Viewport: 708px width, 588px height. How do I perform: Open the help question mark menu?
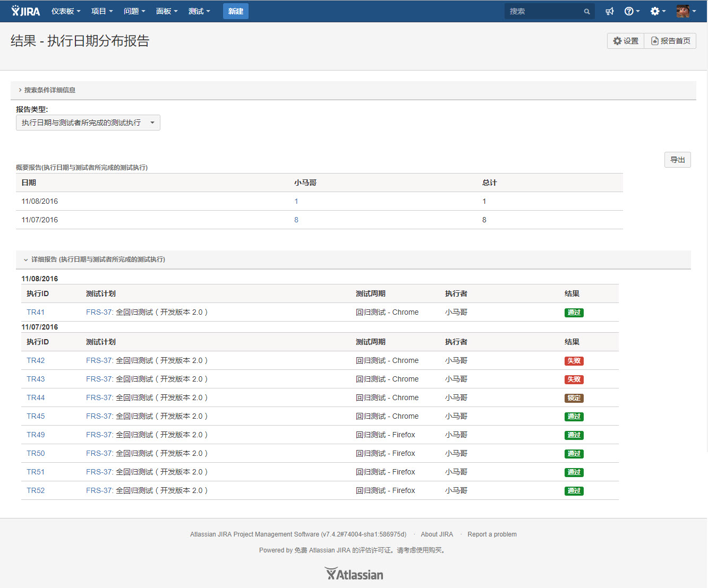(x=632, y=11)
